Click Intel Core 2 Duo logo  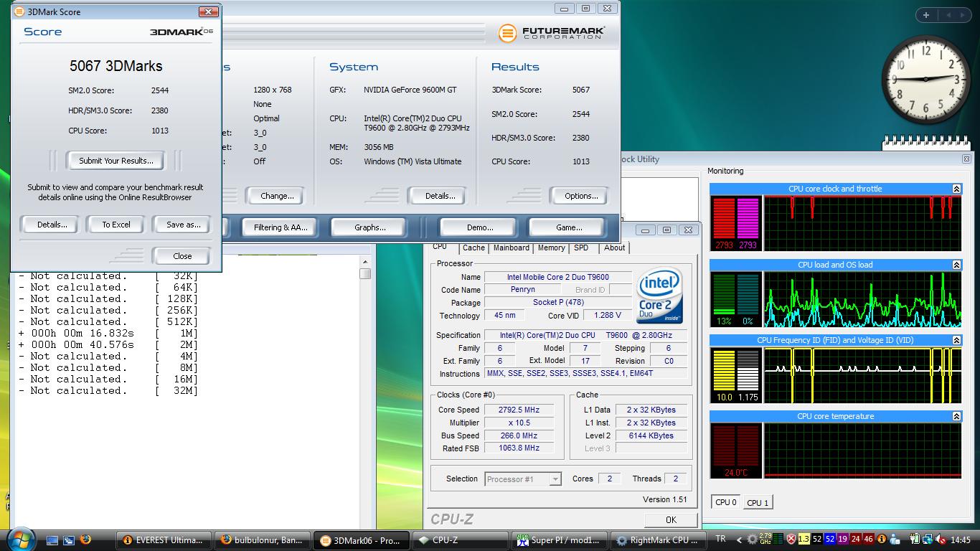[659, 296]
